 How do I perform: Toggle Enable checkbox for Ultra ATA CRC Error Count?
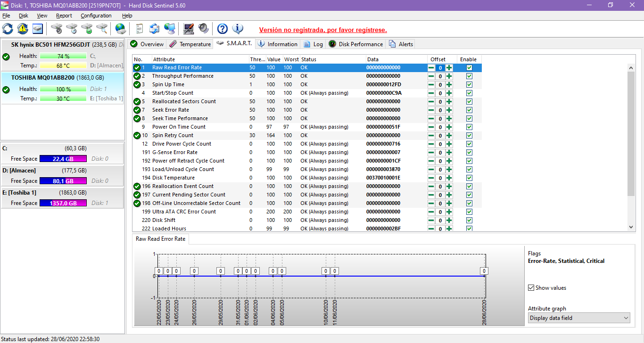point(469,212)
